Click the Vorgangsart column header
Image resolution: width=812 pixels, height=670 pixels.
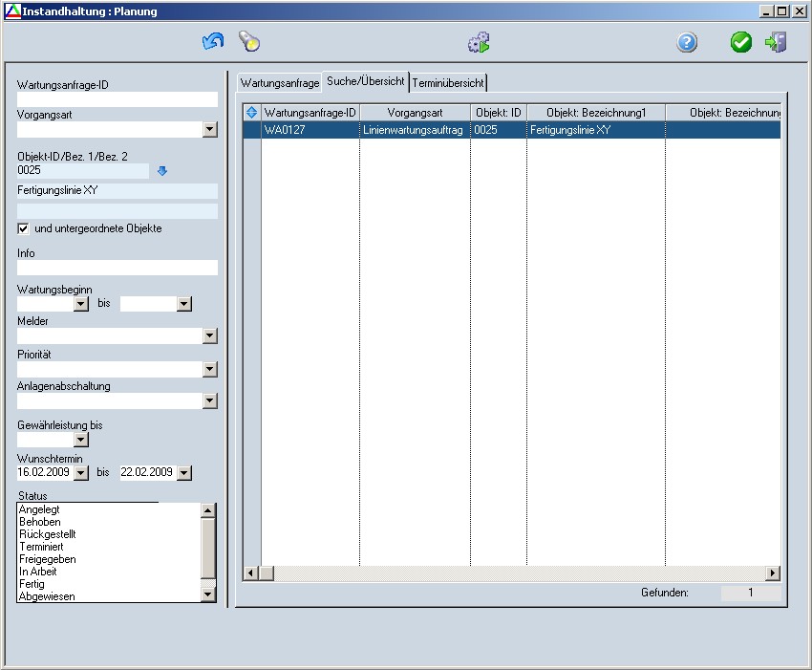415,113
